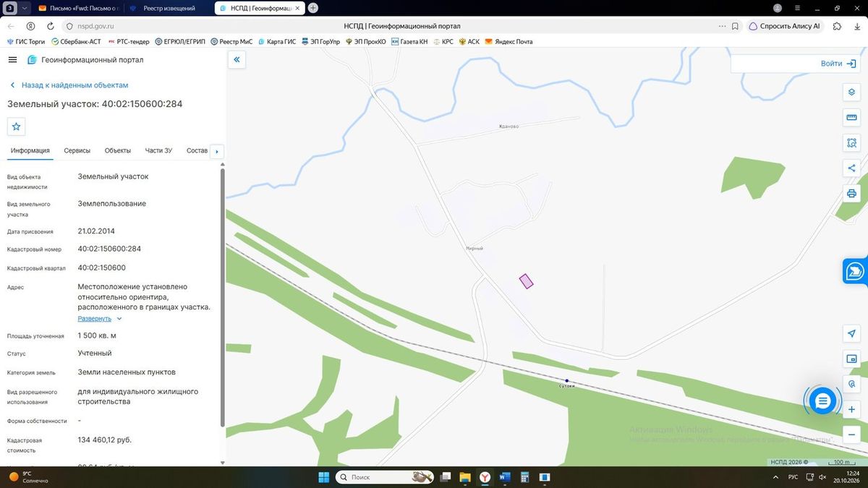Show hidden system tray icons
The width and height of the screenshot is (868, 488).
[x=774, y=477]
